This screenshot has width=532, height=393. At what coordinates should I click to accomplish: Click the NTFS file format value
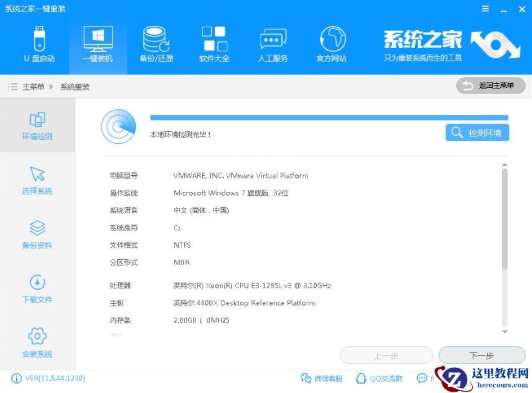182,245
